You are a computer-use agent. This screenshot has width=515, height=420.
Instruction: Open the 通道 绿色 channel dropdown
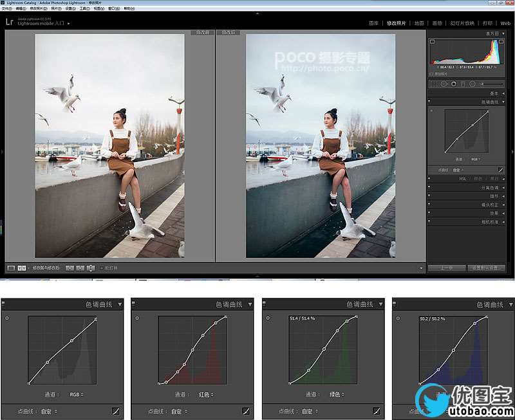[337, 394]
